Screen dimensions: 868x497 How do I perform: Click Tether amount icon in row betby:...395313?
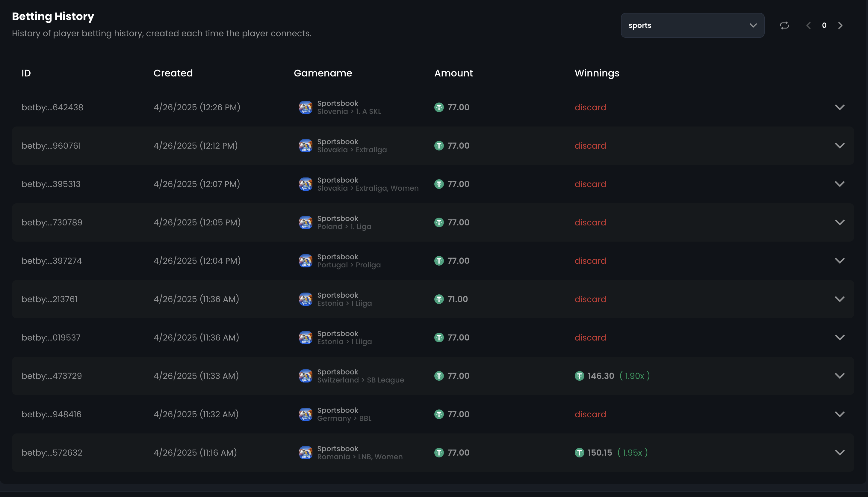tap(439, 184)
